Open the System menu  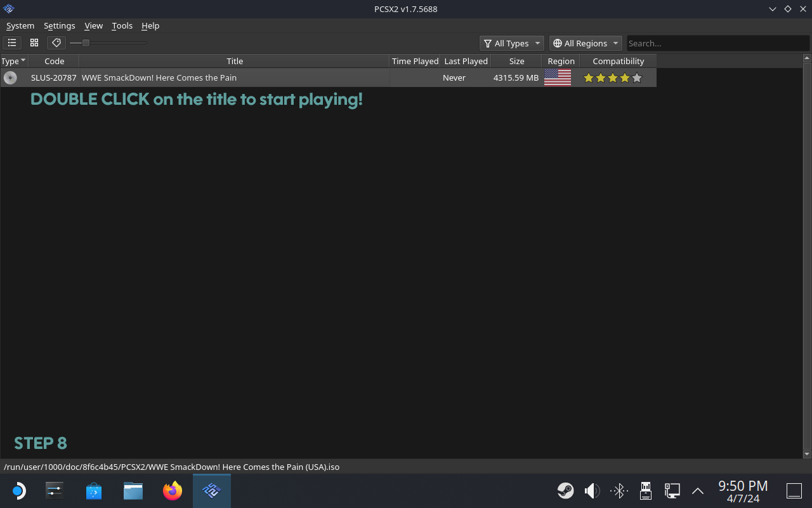20,25
